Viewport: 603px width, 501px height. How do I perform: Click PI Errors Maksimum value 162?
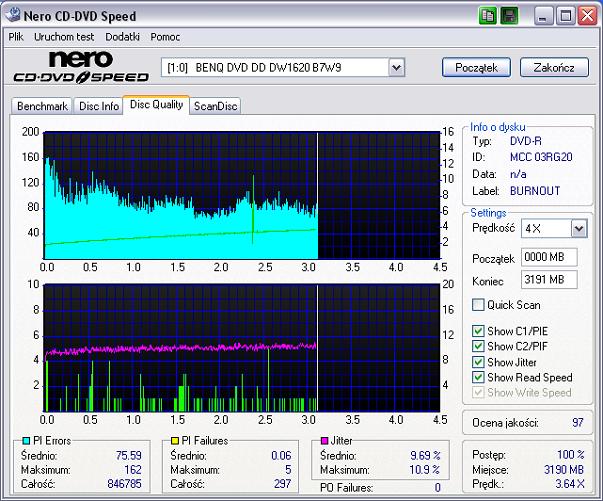point(133,469)
